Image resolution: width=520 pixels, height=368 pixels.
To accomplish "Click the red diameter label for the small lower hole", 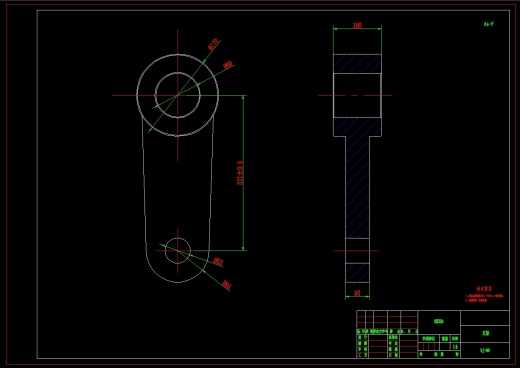I will 218,262.
